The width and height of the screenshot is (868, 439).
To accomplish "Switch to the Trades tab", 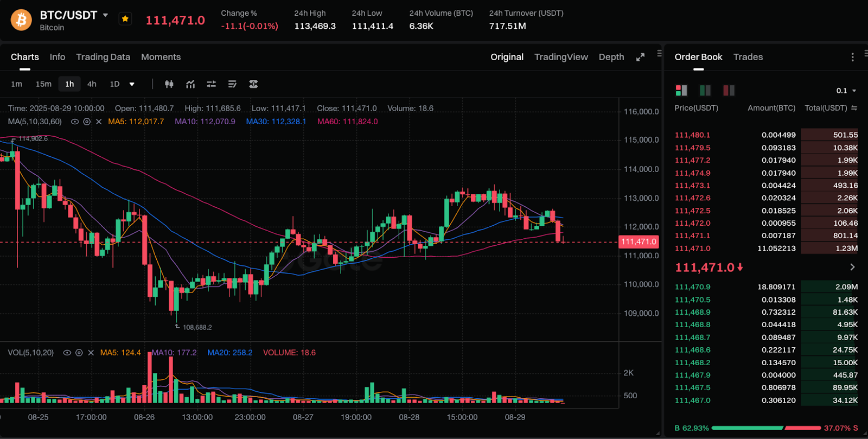I will pyautogui.click(x=748, y=57).
